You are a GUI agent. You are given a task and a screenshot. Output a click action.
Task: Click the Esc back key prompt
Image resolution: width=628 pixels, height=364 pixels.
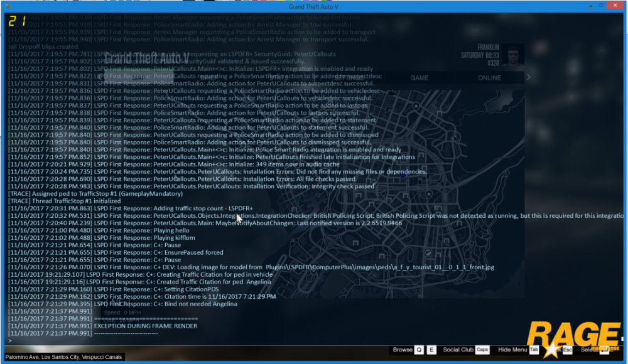tap(567, 350)
